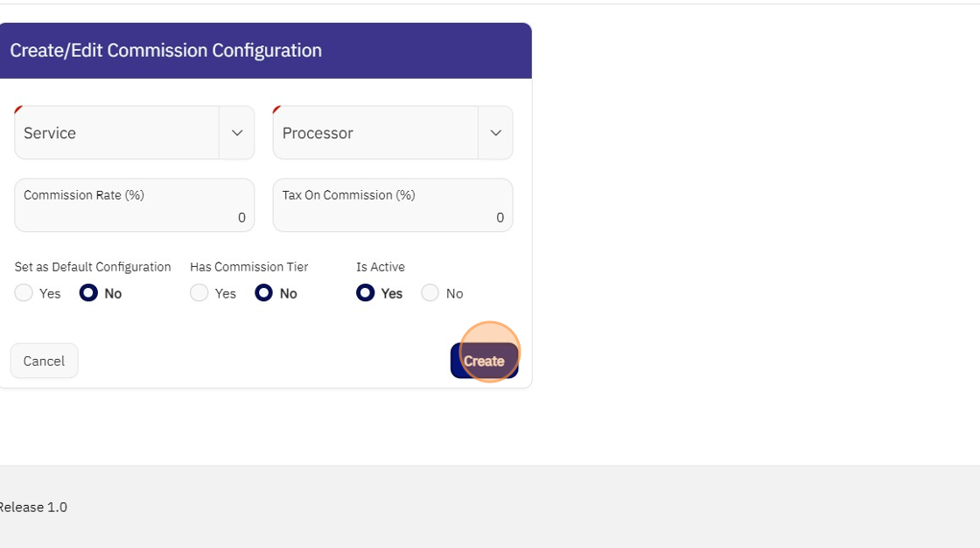Screen dimensions: 980x548
Task: Open the Processor combo box
Action: click(375, 133)
